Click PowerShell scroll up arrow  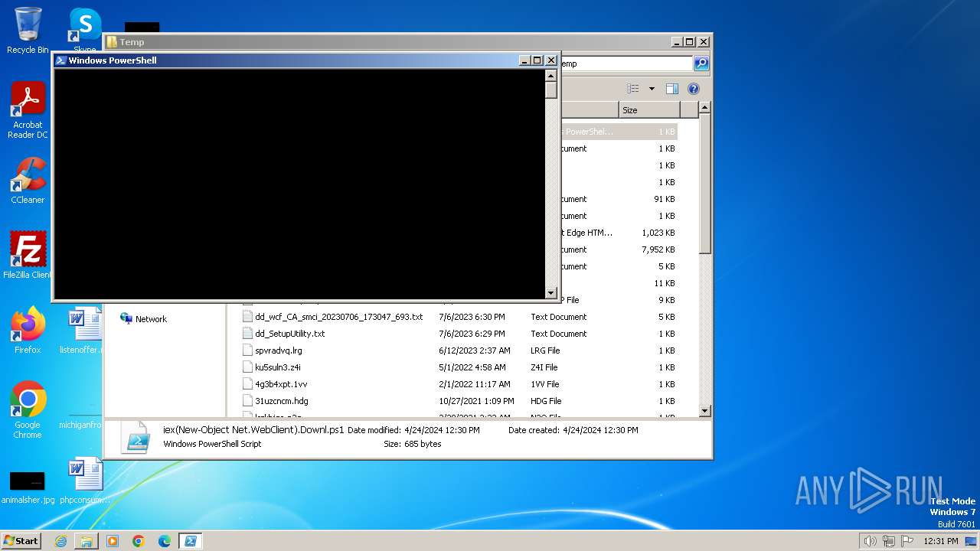(550, 75)
